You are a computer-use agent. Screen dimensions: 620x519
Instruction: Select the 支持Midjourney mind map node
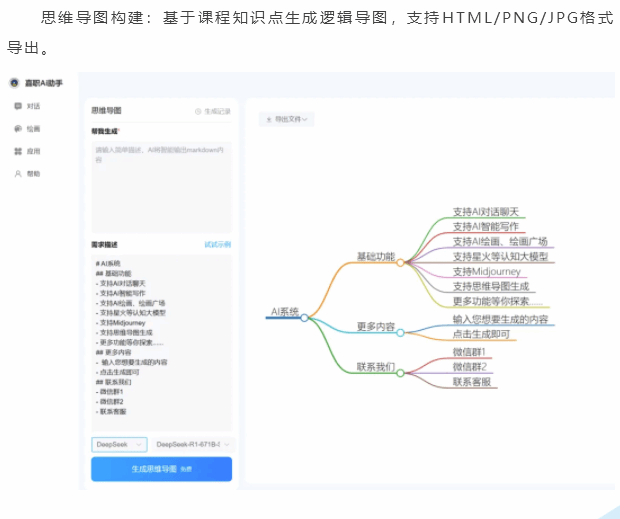click(487, 271)
